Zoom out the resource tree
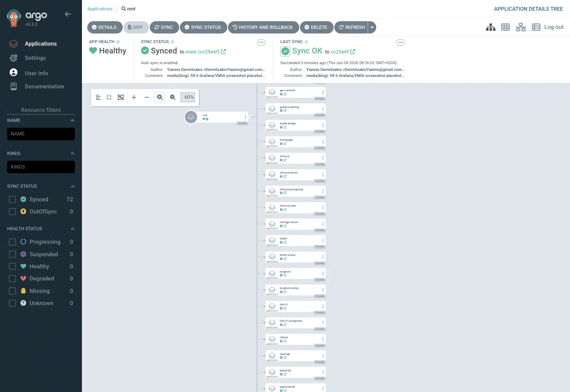This screenshot has height=392, width=570. point(173,97)
